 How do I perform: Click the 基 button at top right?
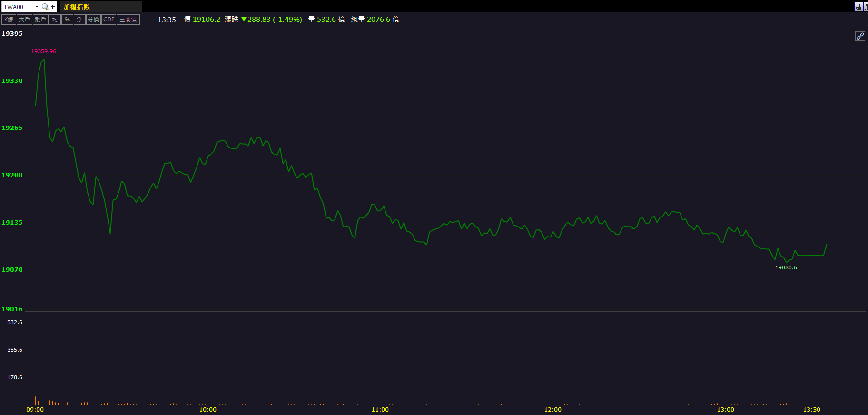(858, 7)
